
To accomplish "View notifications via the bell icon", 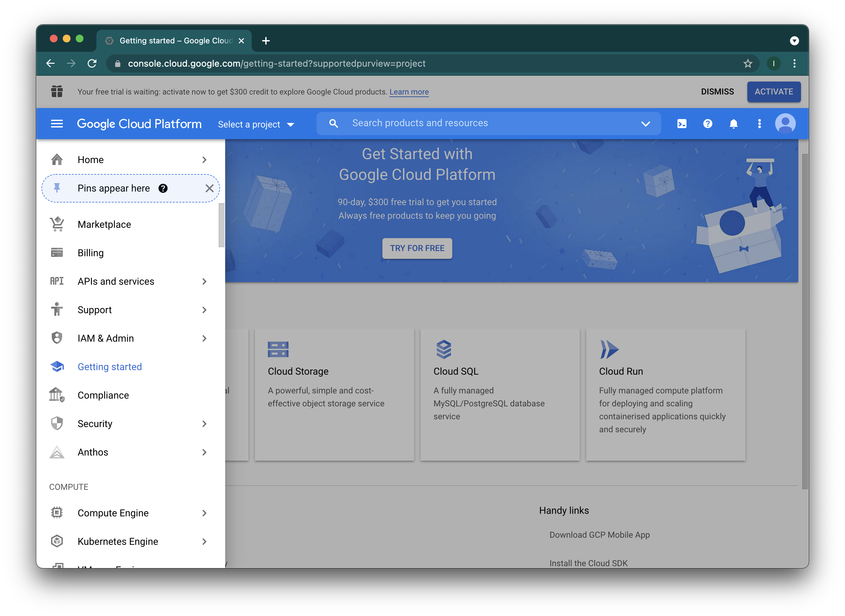I will (733, 123).
